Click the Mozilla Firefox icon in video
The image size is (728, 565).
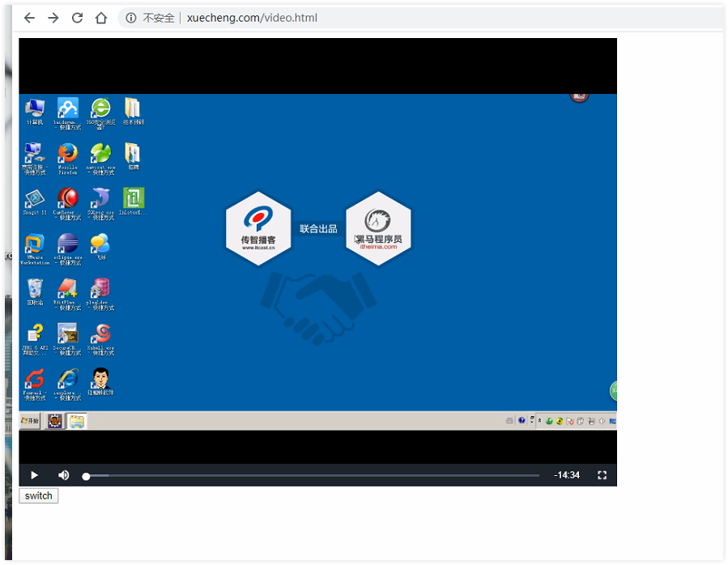tap(68, 159)
